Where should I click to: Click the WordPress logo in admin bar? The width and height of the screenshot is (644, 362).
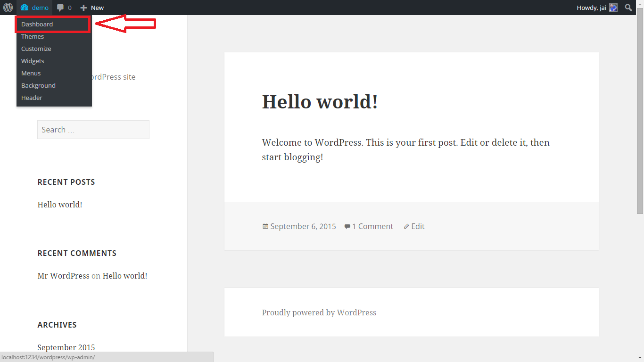coord(8,8)
